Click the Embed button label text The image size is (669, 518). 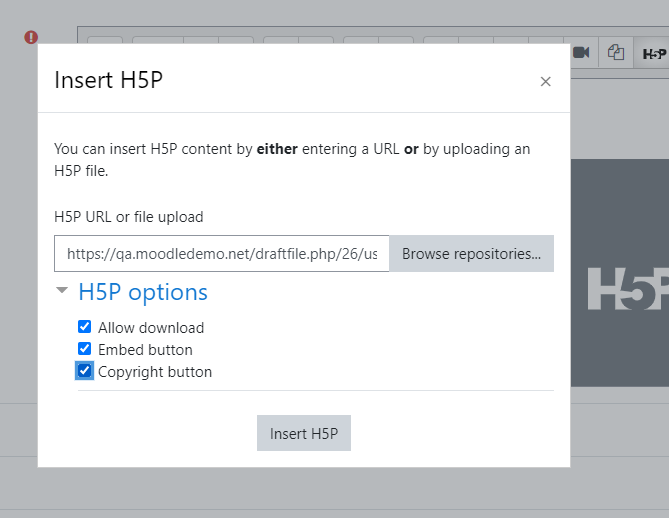click(x=145, y=350)
